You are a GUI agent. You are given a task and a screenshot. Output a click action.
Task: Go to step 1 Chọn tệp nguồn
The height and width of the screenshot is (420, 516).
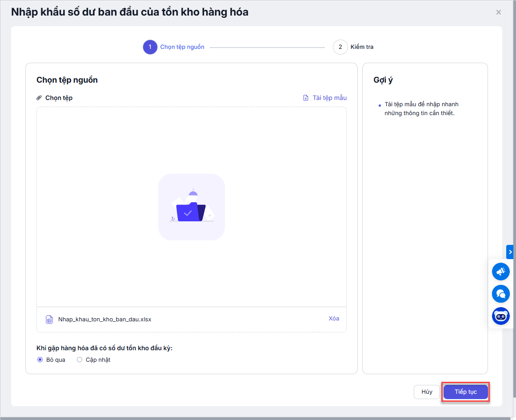(150, 47)
